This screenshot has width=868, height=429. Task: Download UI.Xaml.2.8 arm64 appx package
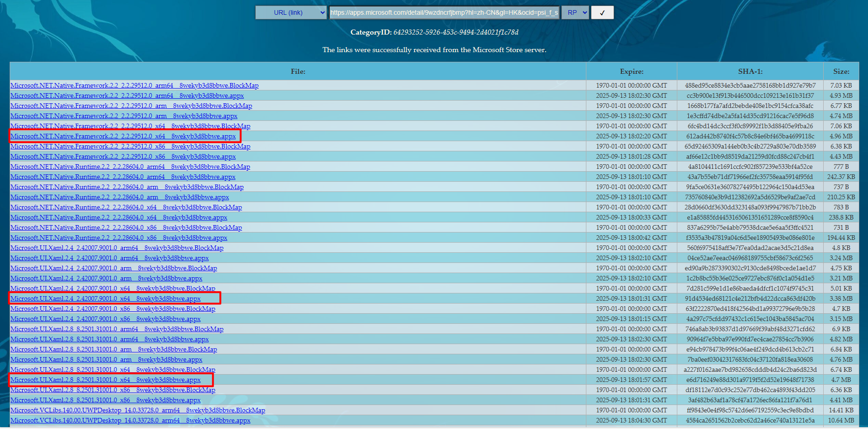point(109,339)
